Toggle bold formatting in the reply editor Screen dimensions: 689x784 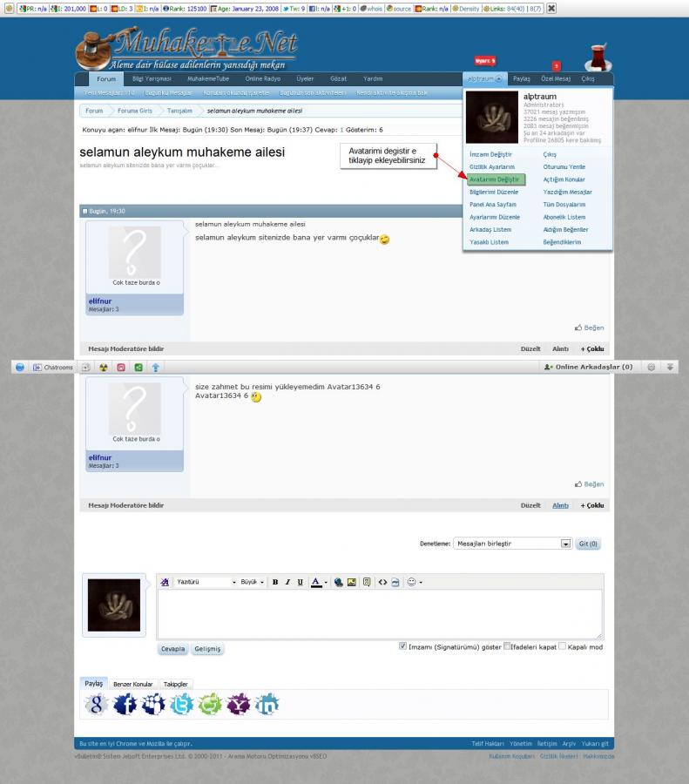click(x=274, y=582)
